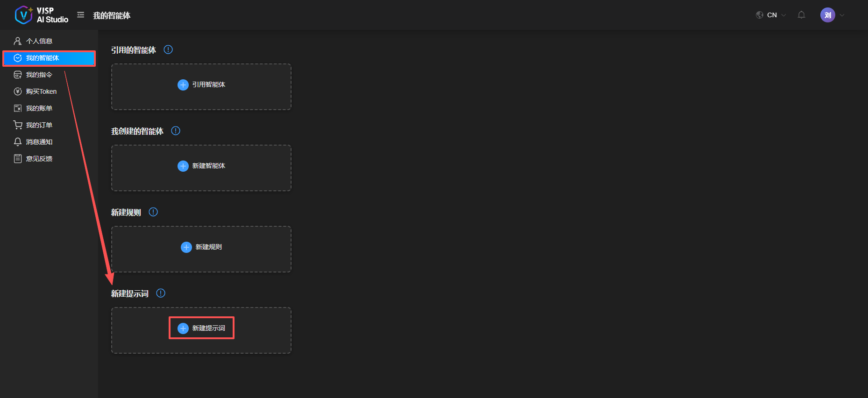Go to 我的指令 in the sidebar

(x=39, y=75)
